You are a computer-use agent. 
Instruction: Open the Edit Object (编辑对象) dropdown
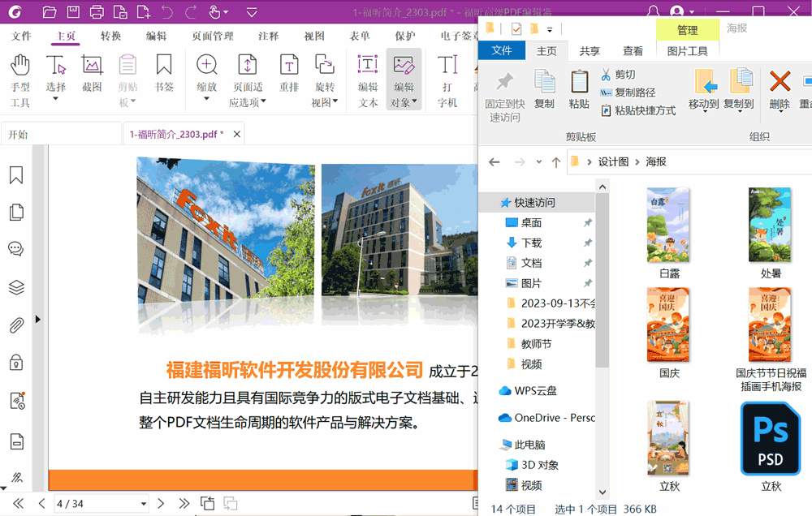[x=414, y=101]
